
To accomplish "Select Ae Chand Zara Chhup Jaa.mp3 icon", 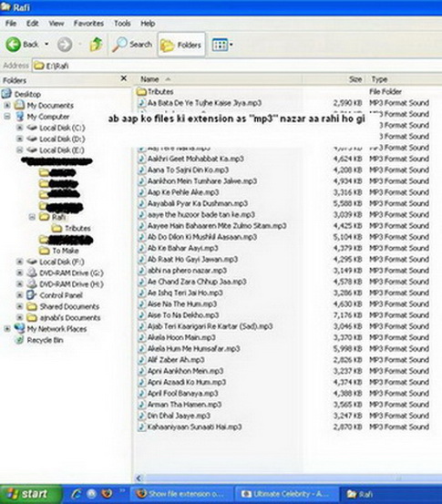I will pyautogui.click(x=141, y=282).
